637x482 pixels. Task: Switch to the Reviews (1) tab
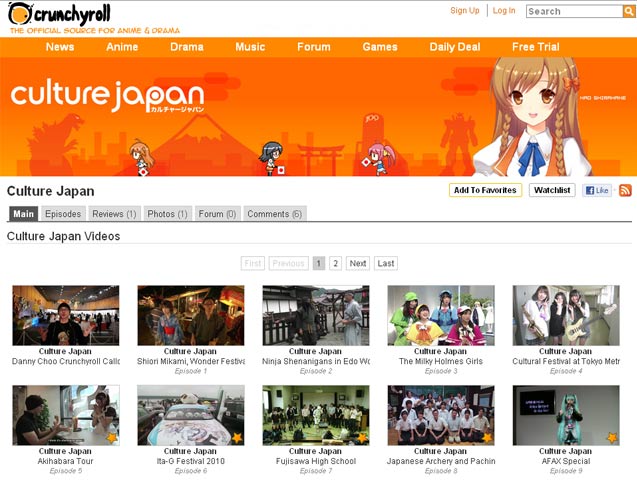pos(114,214)
